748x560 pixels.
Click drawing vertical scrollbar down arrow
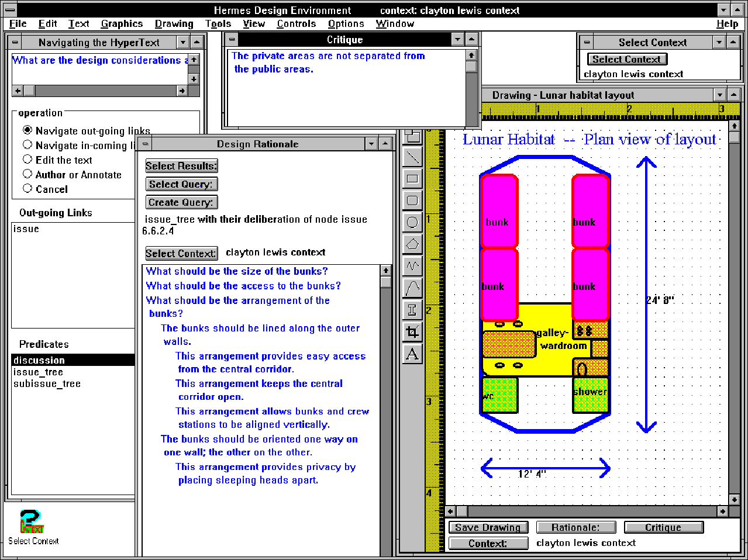point(735,499)
